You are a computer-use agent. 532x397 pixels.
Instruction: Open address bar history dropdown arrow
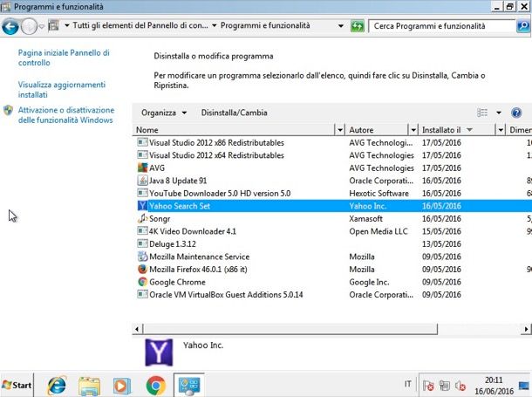pyautogui.click(x=341, y=26)
